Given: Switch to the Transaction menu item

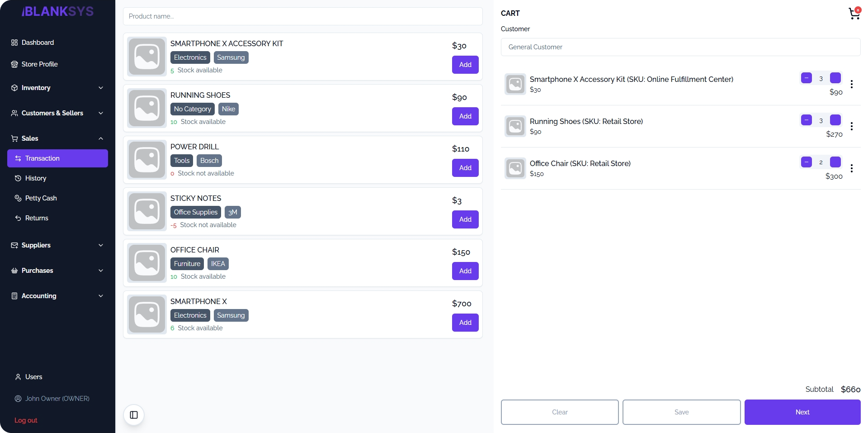Looking at the screenshot, I should [42, 158].
